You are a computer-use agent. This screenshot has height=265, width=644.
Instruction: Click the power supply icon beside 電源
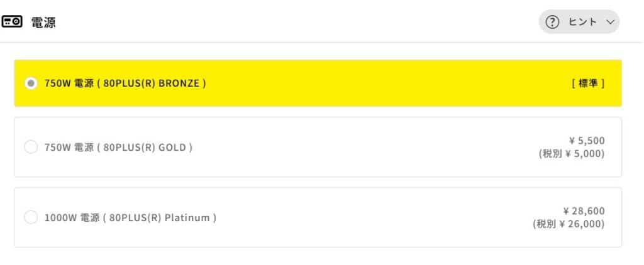tap(13, 22)
